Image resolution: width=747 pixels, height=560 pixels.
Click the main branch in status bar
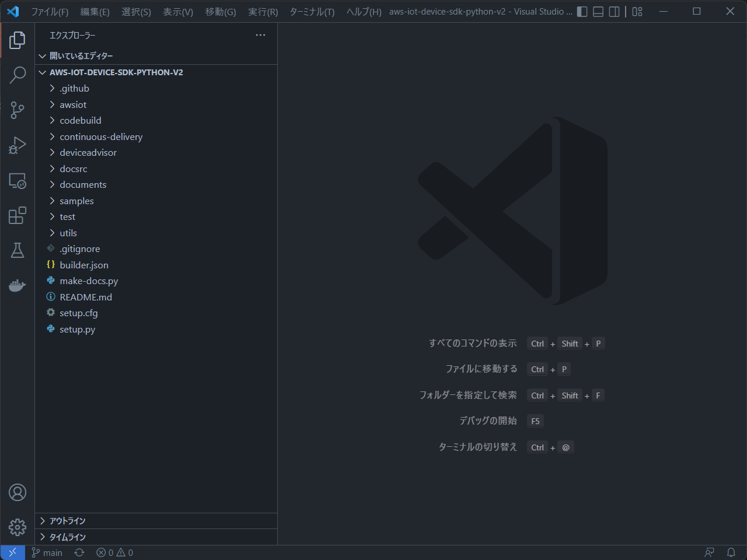[x=47, y=552]
